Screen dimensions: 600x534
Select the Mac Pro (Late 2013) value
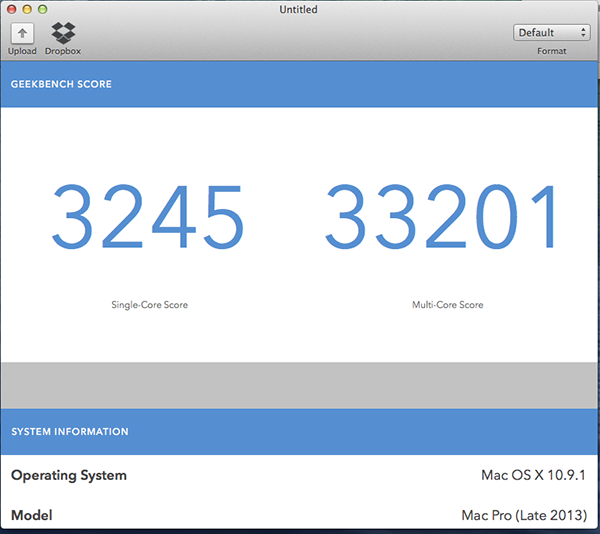[524, 516]
